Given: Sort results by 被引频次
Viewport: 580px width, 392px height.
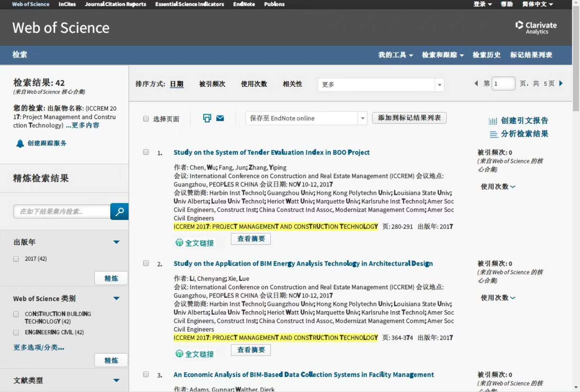Looking at the screenshot, I should click(212, 84).
